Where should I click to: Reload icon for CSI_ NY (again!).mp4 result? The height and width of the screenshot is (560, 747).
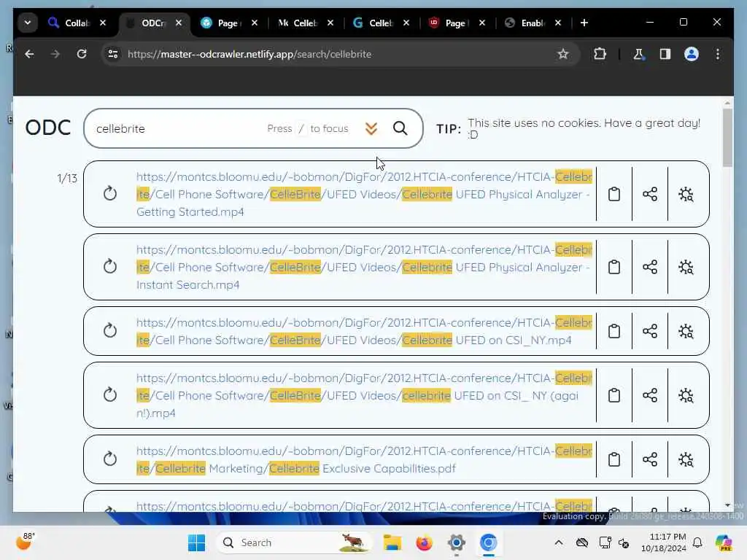click(x=110, y=394)
